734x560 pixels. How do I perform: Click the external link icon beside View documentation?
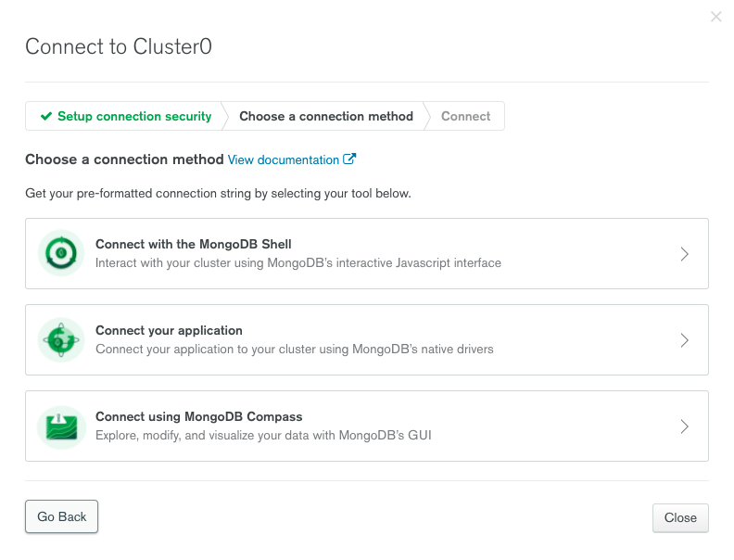click(349, 159)
